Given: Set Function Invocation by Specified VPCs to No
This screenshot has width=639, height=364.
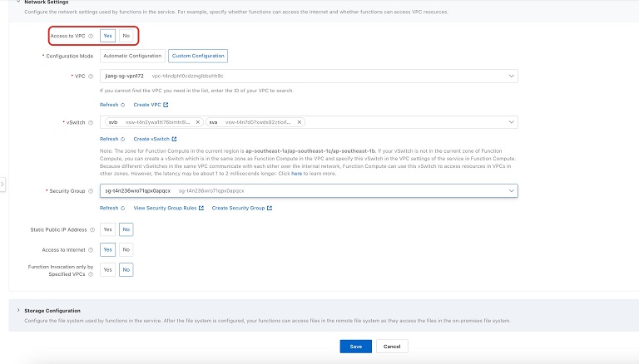Looking at the screenshot, I should click(126, 269).
